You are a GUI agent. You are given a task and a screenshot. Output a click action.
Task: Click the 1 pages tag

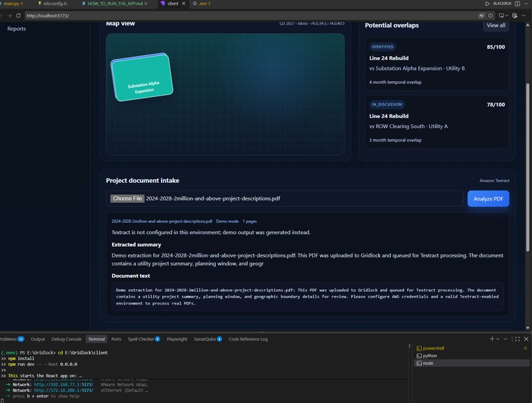point(249,222)
